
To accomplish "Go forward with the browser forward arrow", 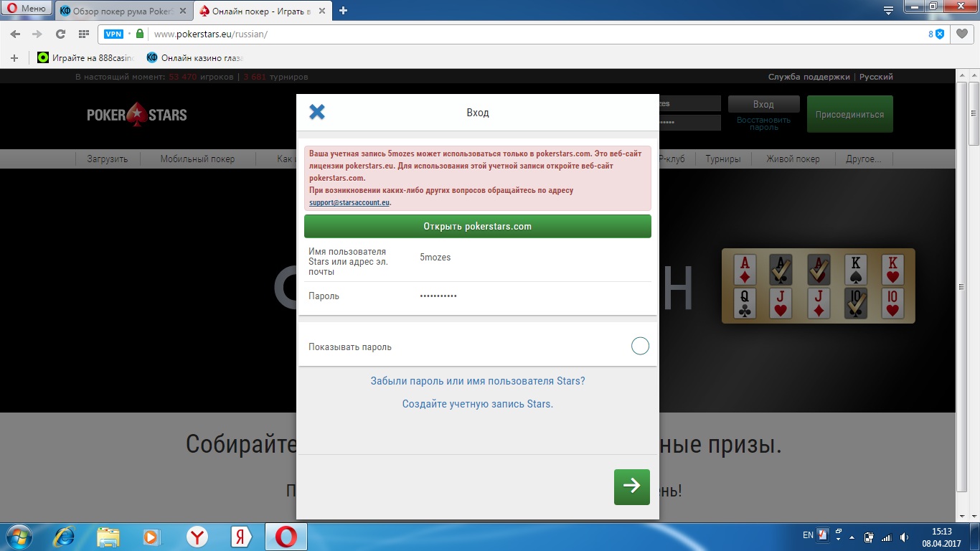I will click(36, 34).
